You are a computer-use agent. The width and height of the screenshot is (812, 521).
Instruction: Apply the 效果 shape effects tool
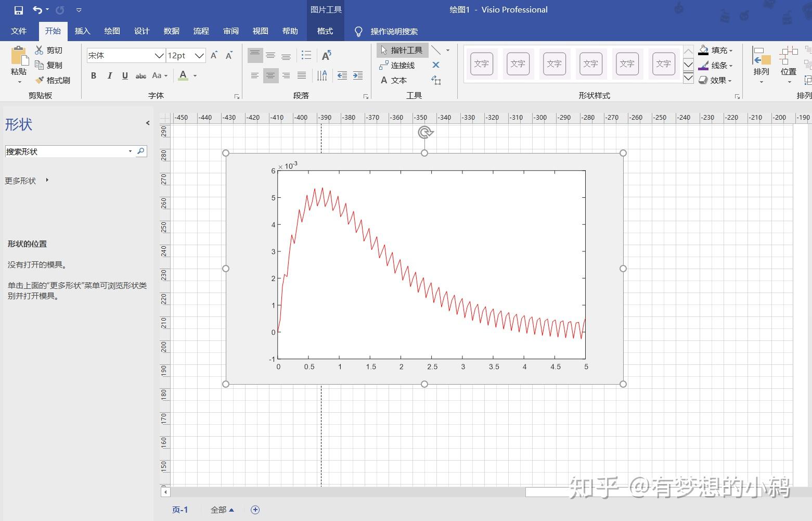tap(718, 80)
